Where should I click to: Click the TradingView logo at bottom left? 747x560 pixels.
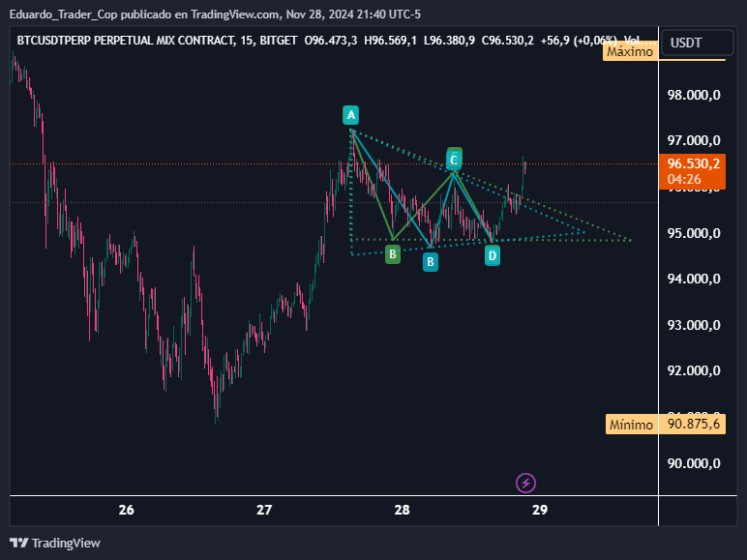tap(55, 543)
